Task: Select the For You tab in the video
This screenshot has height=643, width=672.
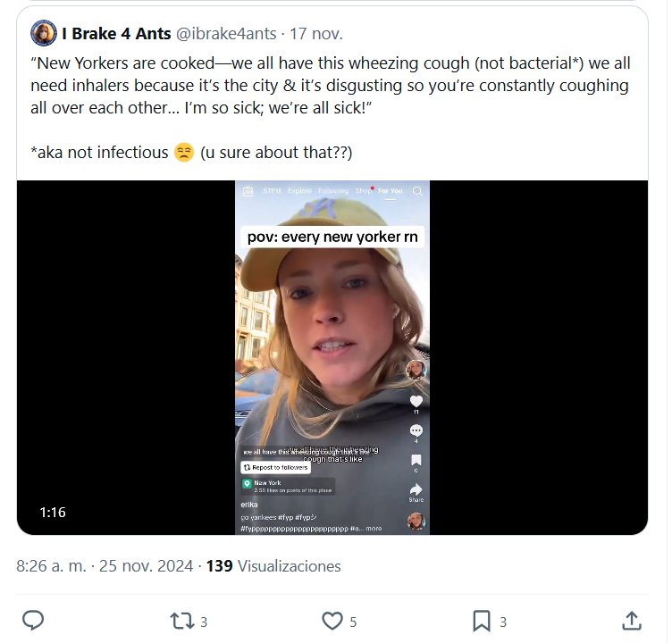Action: pyautogui.click(x=391, y=191)
